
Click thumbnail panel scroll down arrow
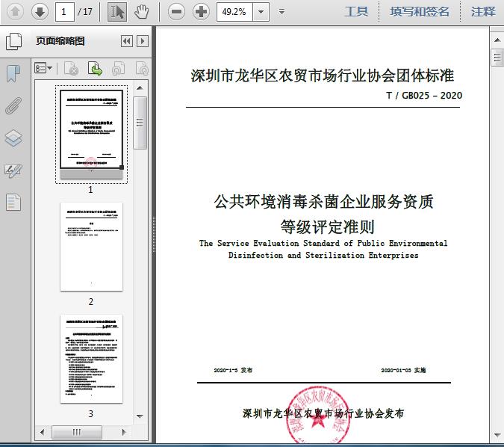[140, 416]
